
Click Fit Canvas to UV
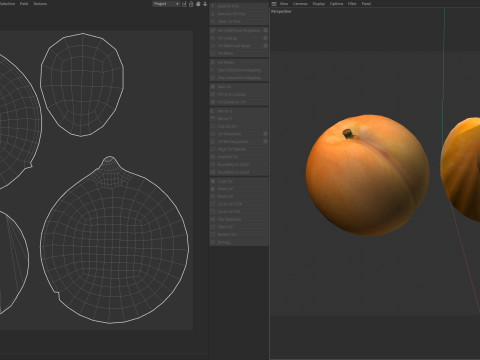pyautogui.click(x=239, y=102)
